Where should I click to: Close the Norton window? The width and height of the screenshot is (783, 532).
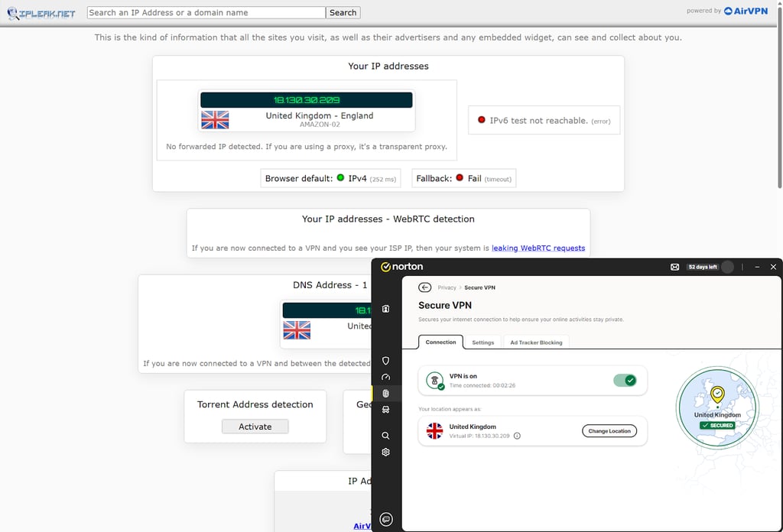[773, 267]
